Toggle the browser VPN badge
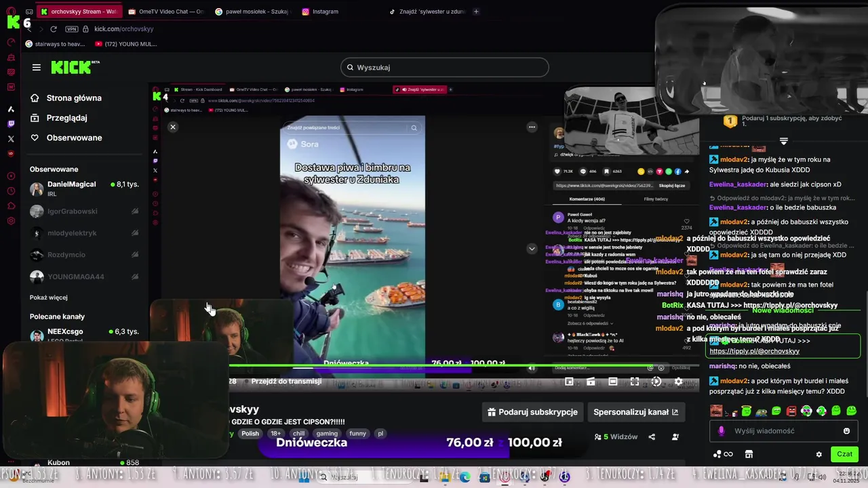Viewport: 868px width, 488px height. coord(72,29)
